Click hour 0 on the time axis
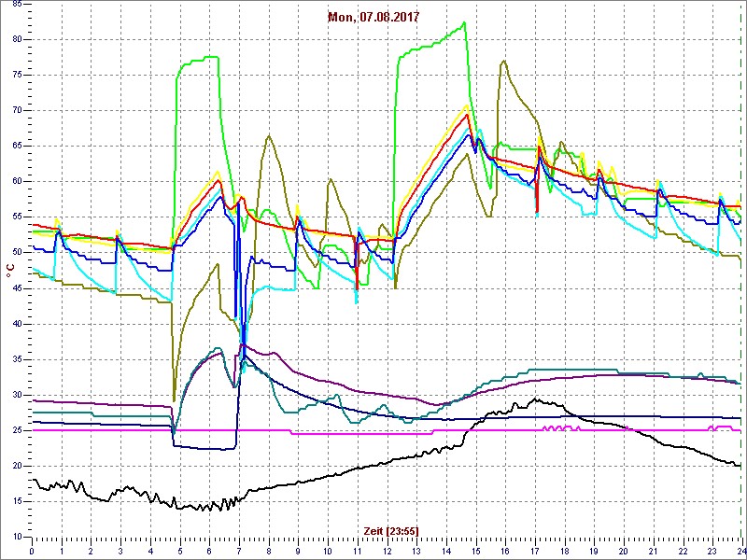Screen dimensions: 747x560 click(32, 551)
